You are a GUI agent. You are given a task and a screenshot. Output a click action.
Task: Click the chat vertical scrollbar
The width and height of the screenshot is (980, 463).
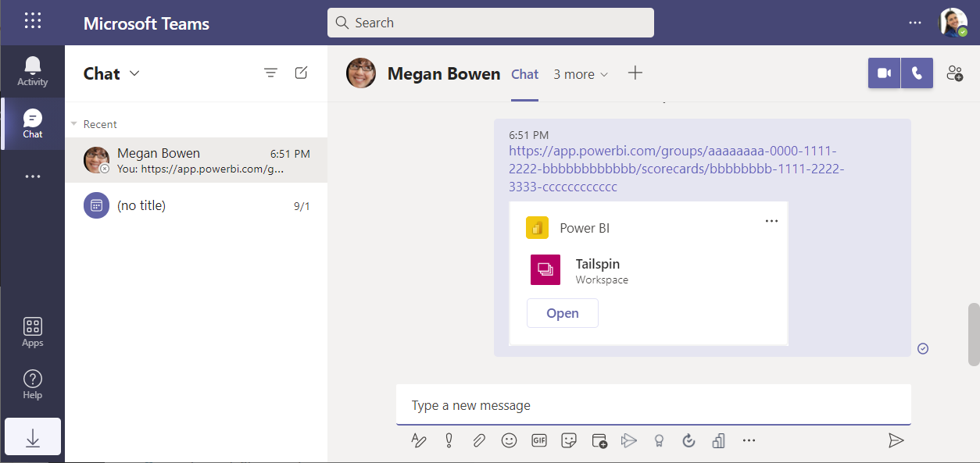click(x=974, y=334)
